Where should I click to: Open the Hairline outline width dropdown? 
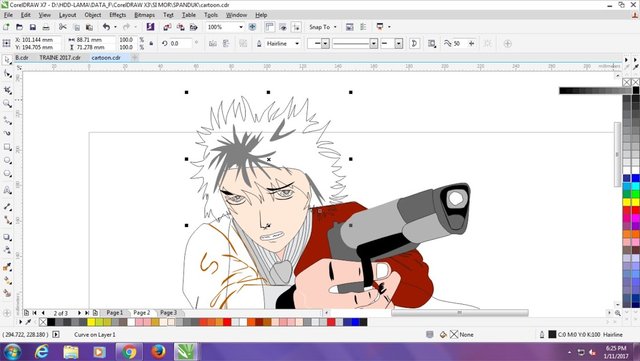pos(297,43)
